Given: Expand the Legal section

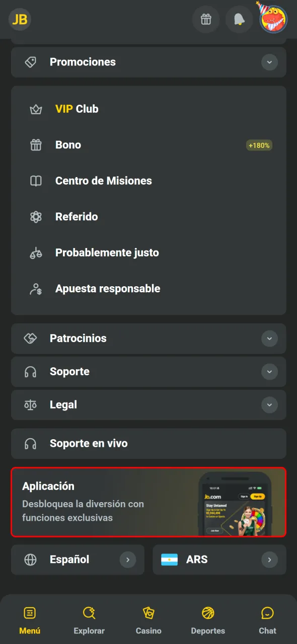Looking at the screenshot, I should 270,405.
